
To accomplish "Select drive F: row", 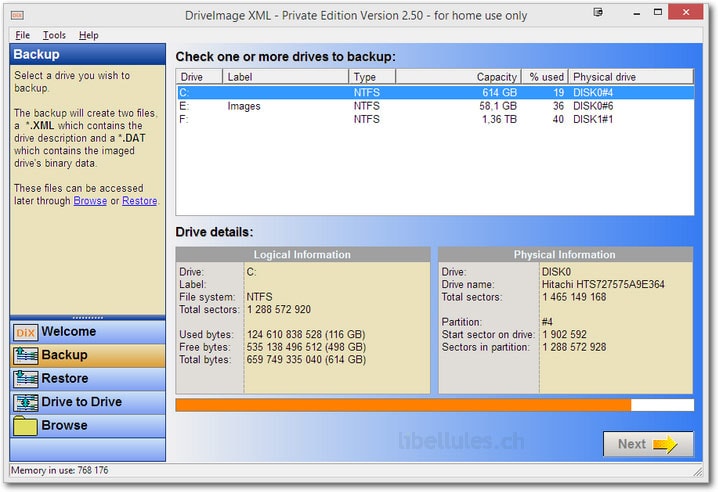I will [435, 119].
